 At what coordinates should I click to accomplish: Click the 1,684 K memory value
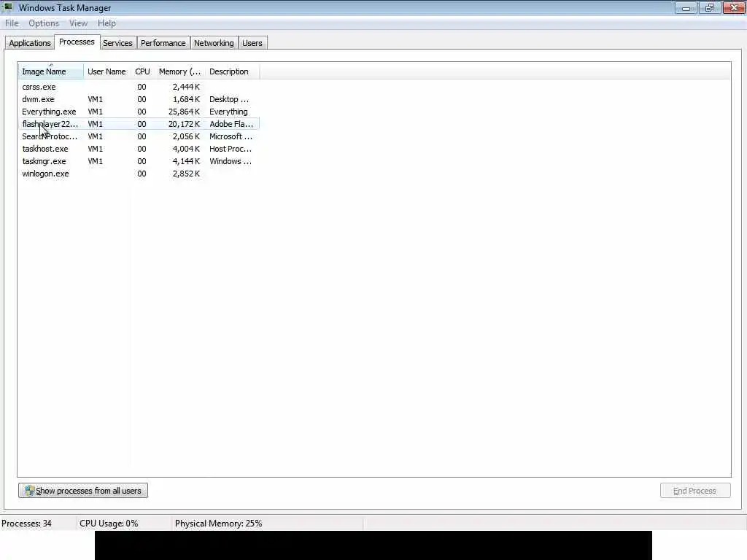pos(186,99)
